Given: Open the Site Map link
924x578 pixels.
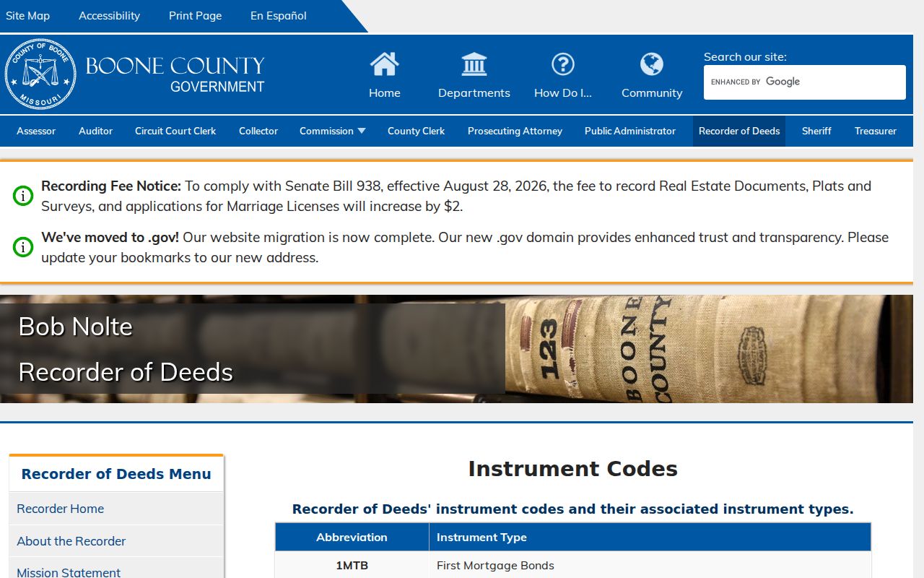Looking at the screenshot, I should 27,16.
